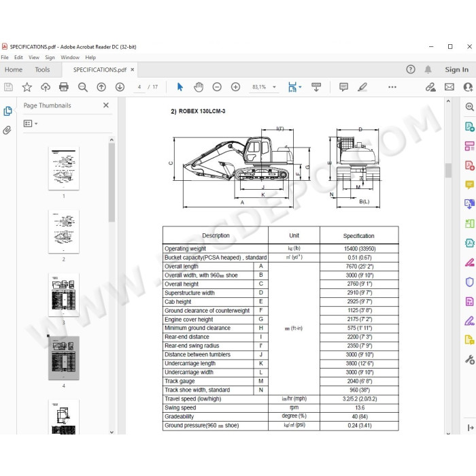Click the Sign In link
This screenshot has width=476, height=476.
(456, 69)
